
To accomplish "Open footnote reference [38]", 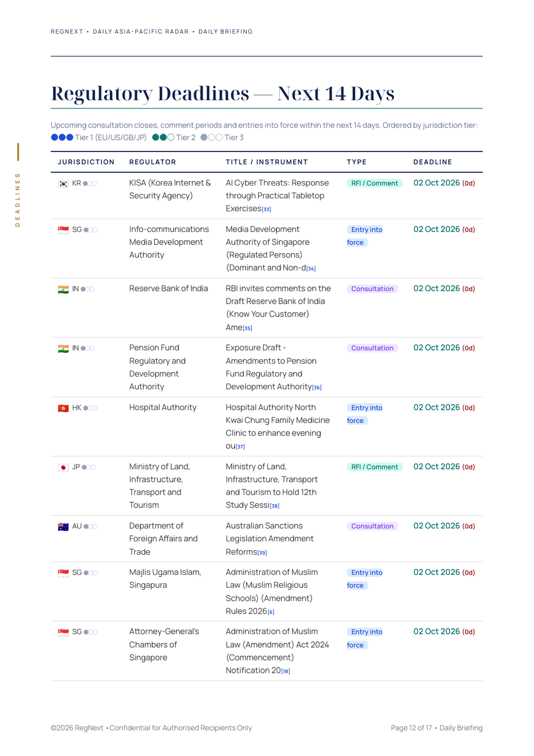I will pyautogui.click(x=275, y=506).
